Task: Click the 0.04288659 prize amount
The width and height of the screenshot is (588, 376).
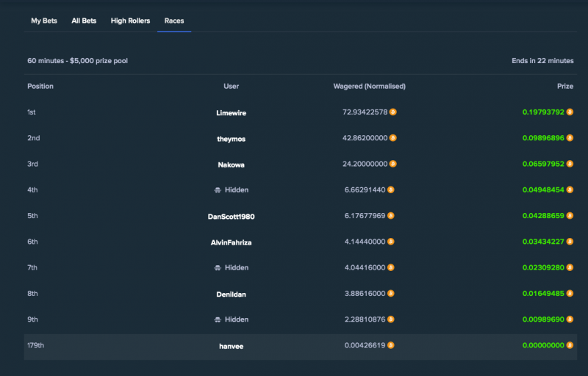Action: [543, 216]
